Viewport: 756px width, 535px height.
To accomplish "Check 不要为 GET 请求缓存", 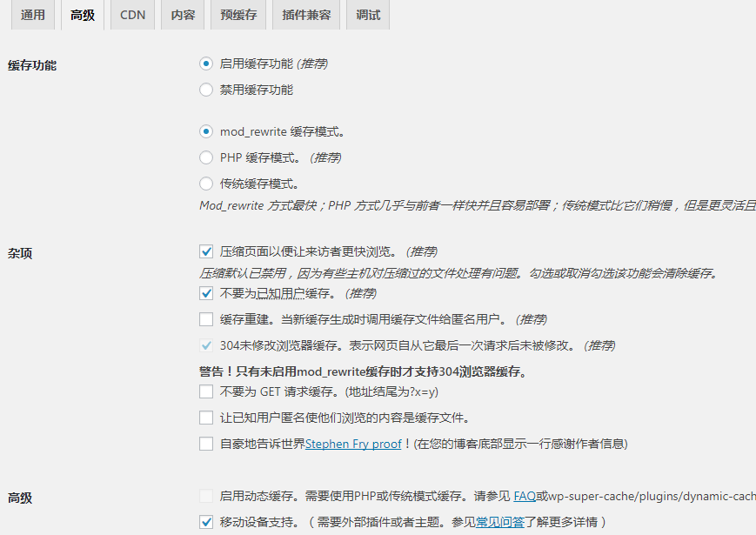I will [x=205, y=392].
